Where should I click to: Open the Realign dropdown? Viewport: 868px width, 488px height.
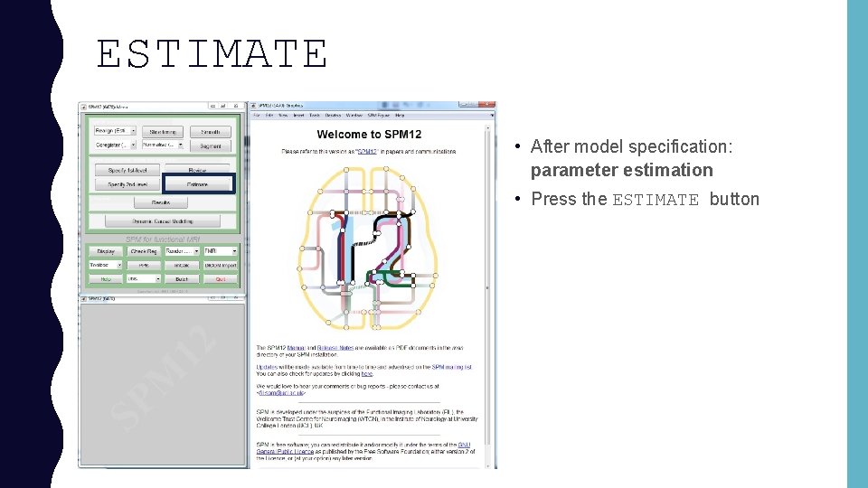[x=115, y=131]
